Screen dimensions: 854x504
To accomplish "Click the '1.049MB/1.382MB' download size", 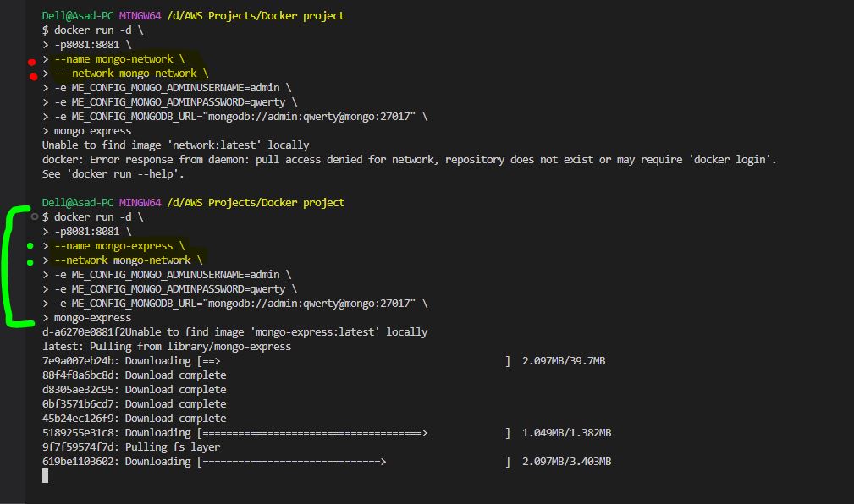I will 566,433.
